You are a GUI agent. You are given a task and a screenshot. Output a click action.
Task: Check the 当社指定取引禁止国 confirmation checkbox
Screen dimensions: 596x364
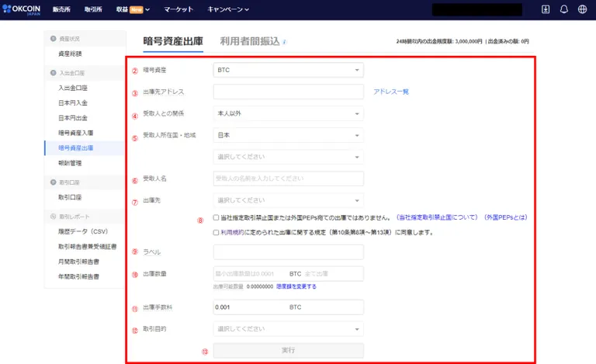click(216, 218)
